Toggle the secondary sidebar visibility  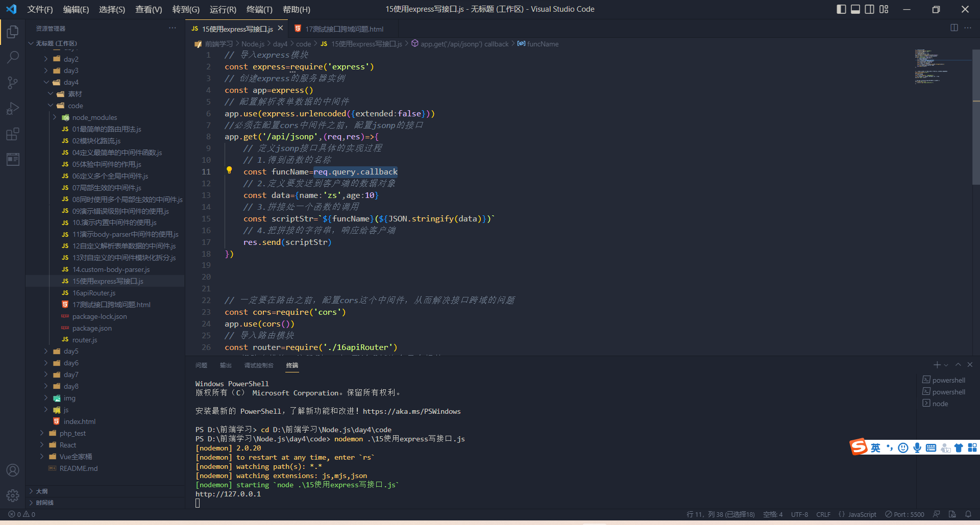(x=869, y=9)
